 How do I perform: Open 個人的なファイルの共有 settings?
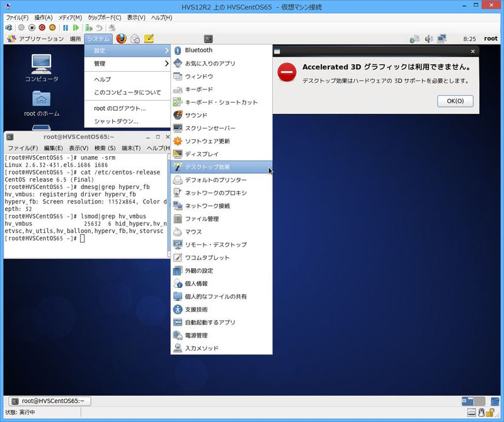coord(222,296)
